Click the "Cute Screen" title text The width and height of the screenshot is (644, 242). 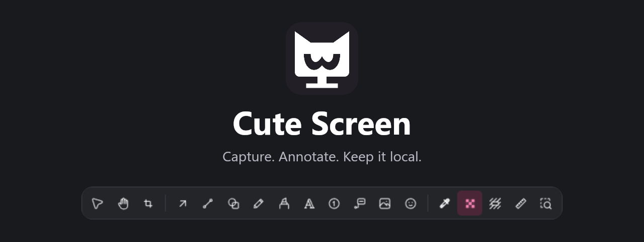(x=322, y=124)
